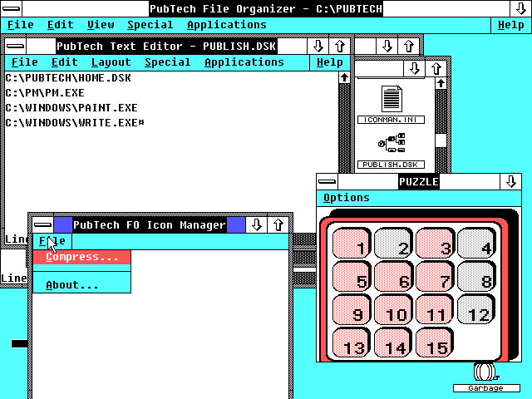Open File menu in Text Editor
This screenshot has height=399, width=532.
click(x=24, y=62)
